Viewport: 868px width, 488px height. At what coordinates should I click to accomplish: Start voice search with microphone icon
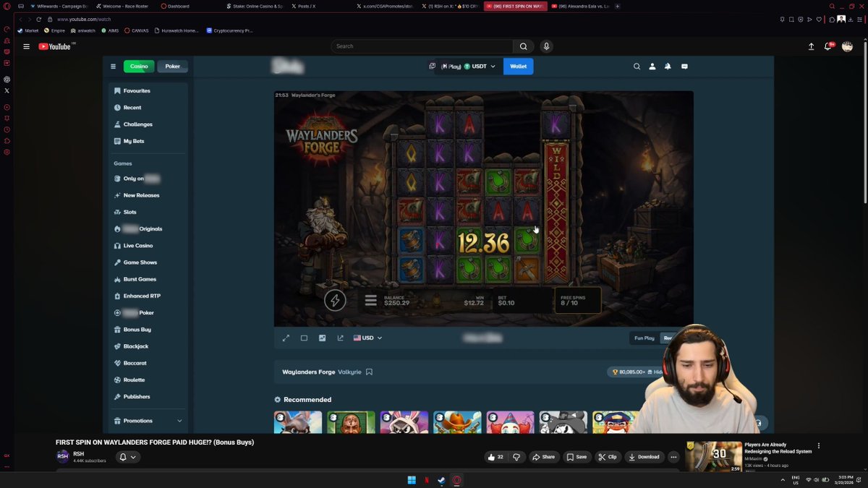pyautogui.click(x=546, y=46)
